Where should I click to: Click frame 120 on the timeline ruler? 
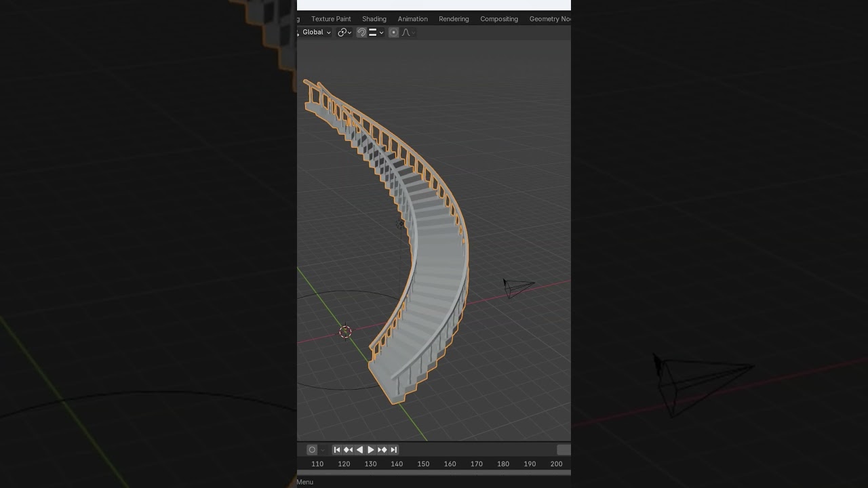pos(344,464)
